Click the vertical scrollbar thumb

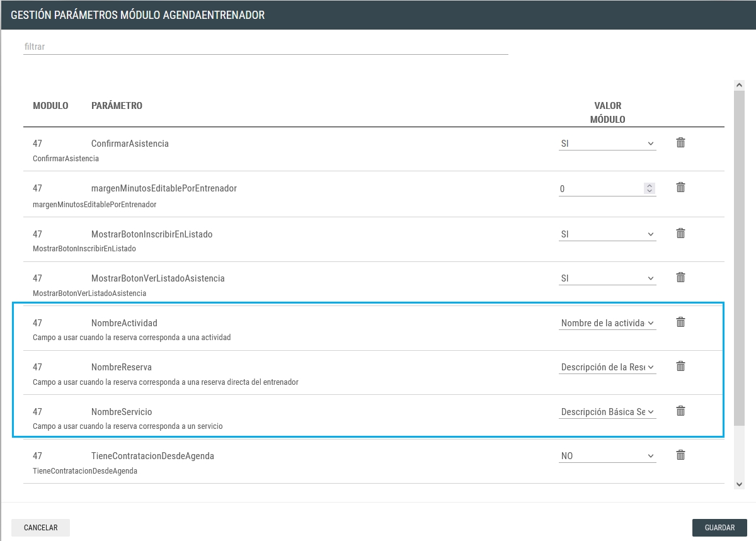[740, 258]
